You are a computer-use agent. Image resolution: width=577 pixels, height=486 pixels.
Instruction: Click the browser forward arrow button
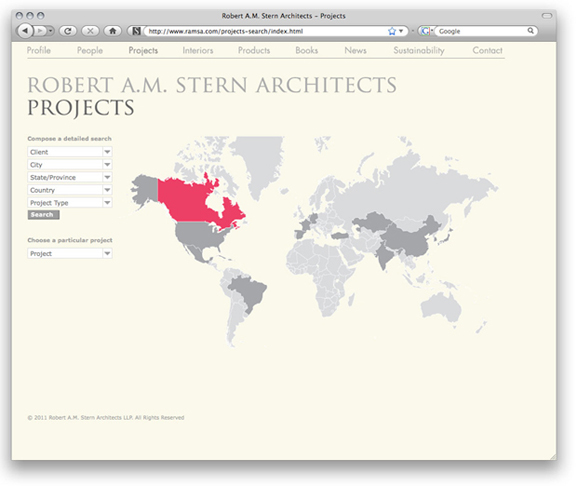click(40, 31)
